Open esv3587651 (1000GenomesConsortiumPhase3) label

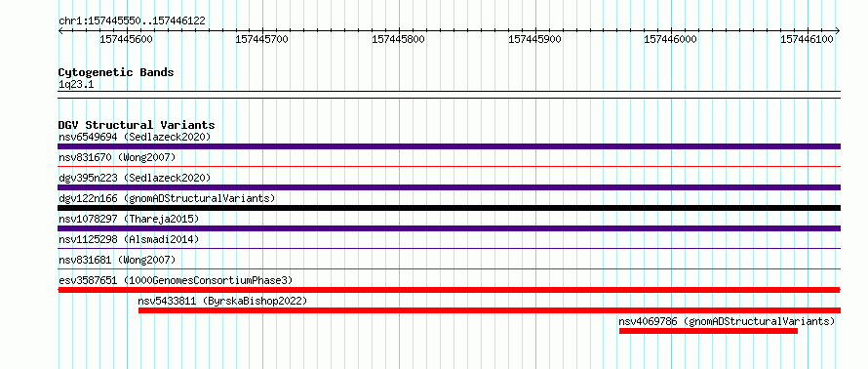tap(176, 280)
